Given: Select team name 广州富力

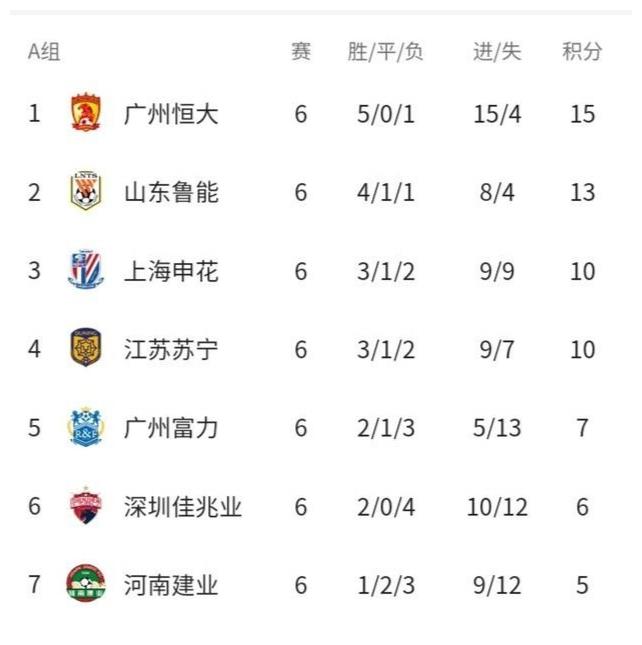Looking at the screenshot, I should [x=171, y=428].
